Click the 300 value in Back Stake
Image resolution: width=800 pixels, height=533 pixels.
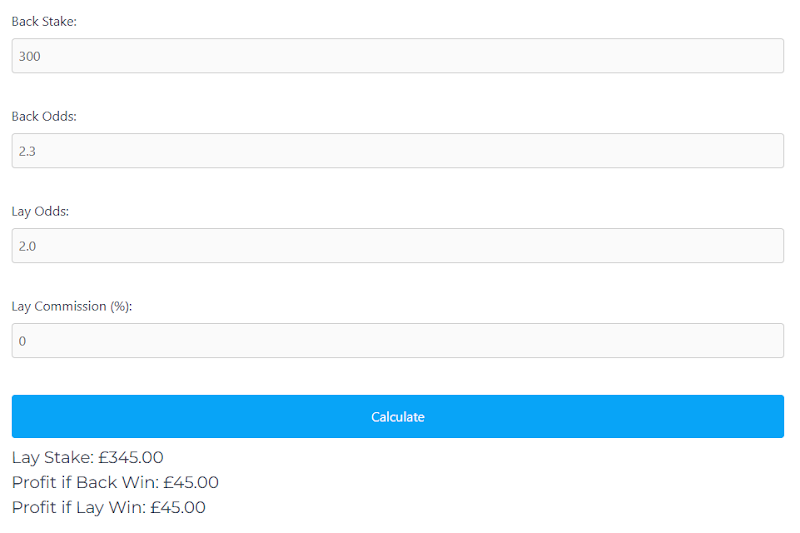coord(30,56)
